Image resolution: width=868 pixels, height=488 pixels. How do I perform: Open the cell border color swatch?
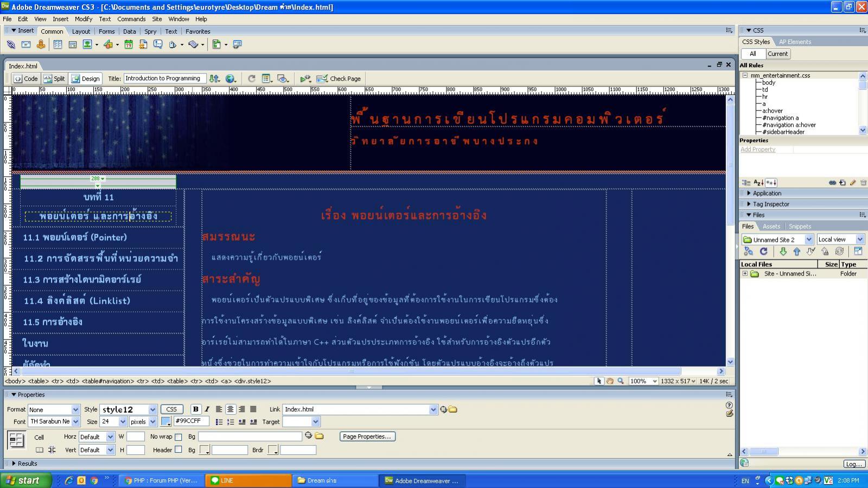coord(273,450)
